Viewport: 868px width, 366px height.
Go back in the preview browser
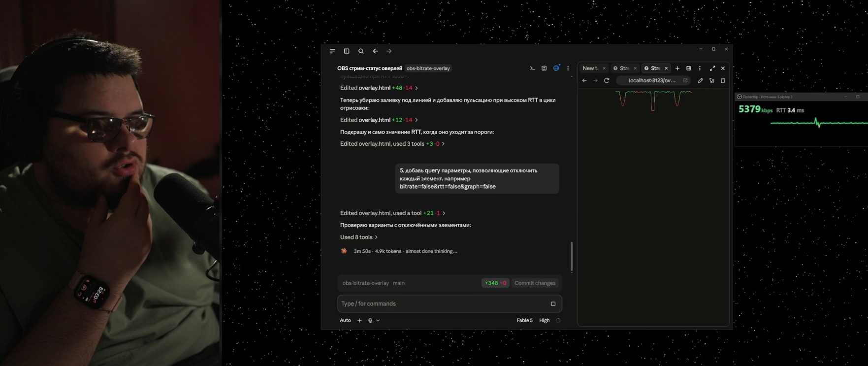coord(584,81)
